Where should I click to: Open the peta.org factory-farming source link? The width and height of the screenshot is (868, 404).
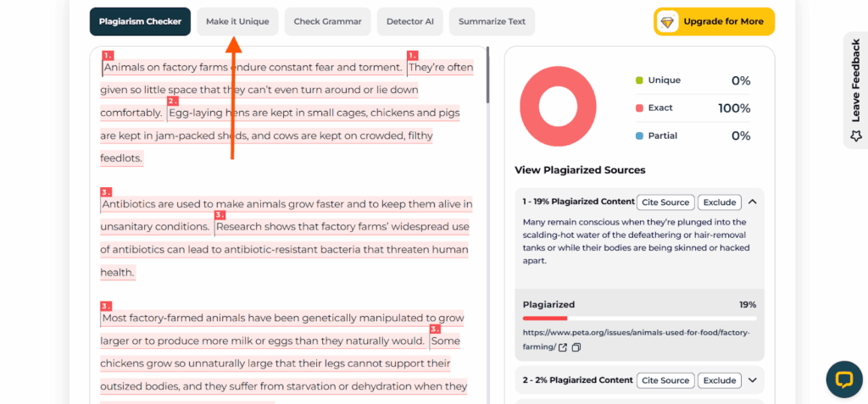pos(637,340)
